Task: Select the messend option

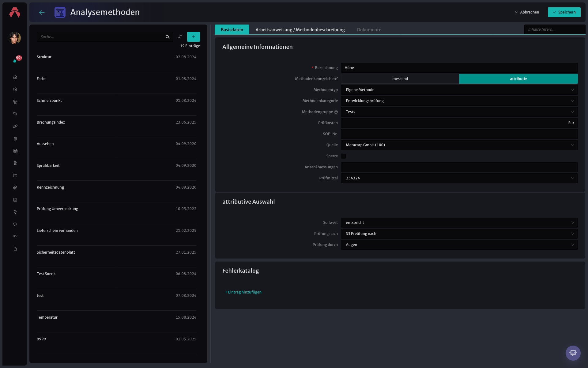Action: 400,79
